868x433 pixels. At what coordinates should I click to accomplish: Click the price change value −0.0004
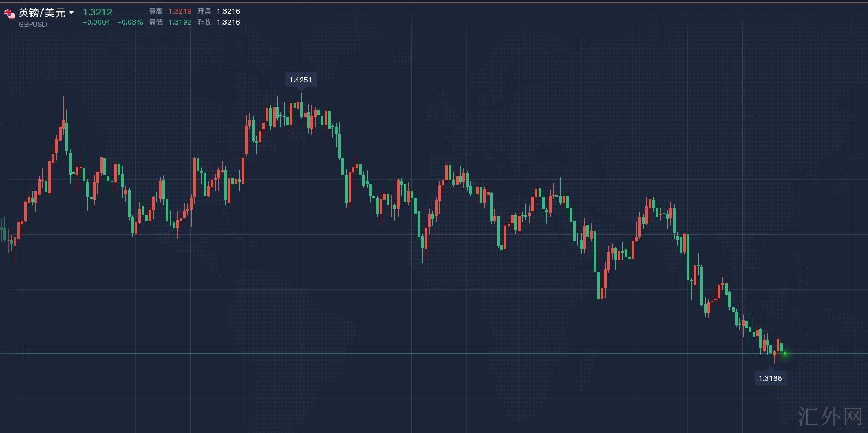96,22
